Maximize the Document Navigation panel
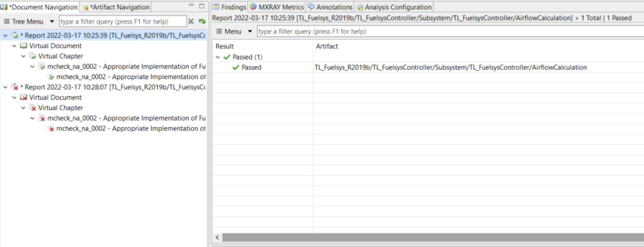644x247 pixels. click(x=202, y=6)
